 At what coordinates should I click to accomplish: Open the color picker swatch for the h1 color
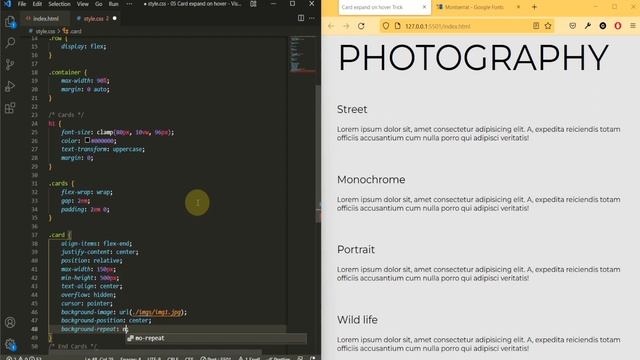(x=87, y=140)
